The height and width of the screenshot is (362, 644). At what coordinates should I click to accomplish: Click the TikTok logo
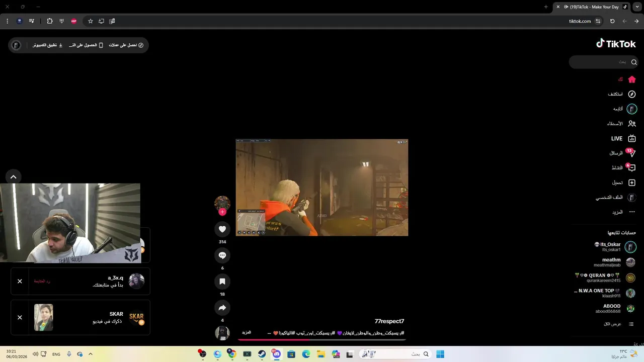click(x=616, y=44)
